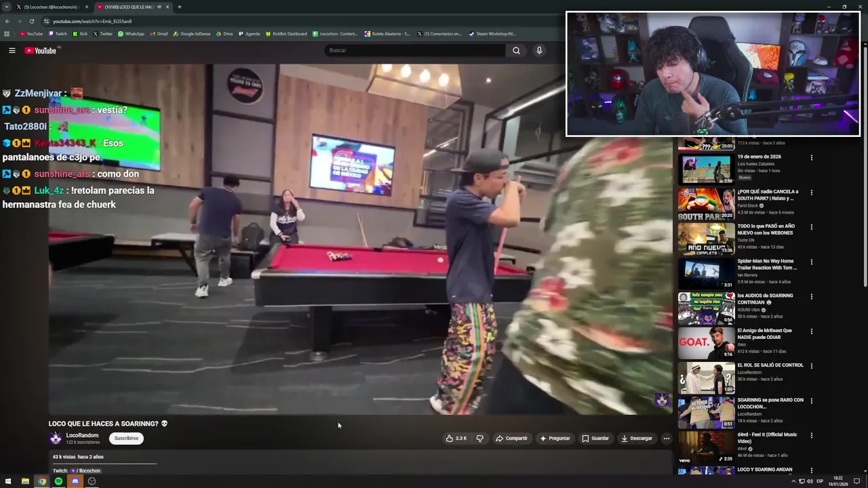Open 'EL ROL SE SALIÓ DE CONTROL' title
Image resolution: width=868 pixels, height=488 pixels.
click(770, 365)
